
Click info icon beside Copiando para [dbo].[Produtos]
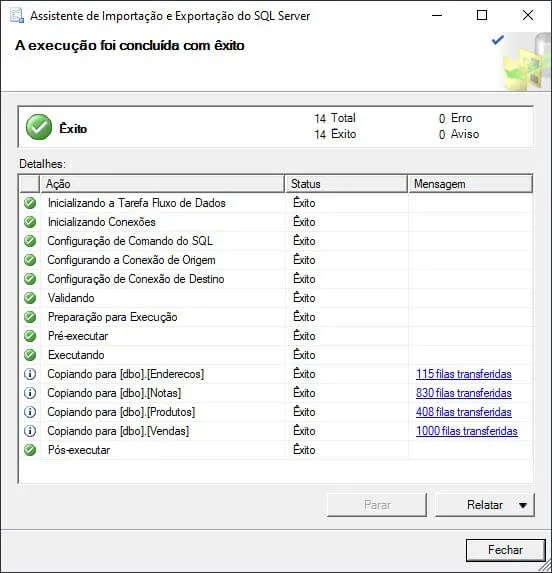point(30,412)
